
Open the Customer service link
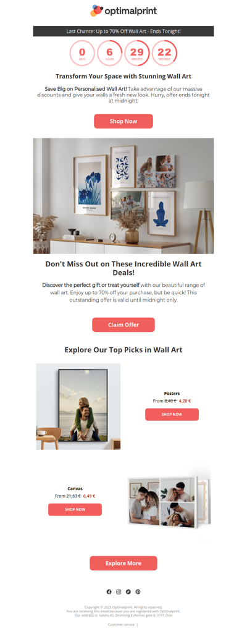(122, 625)
